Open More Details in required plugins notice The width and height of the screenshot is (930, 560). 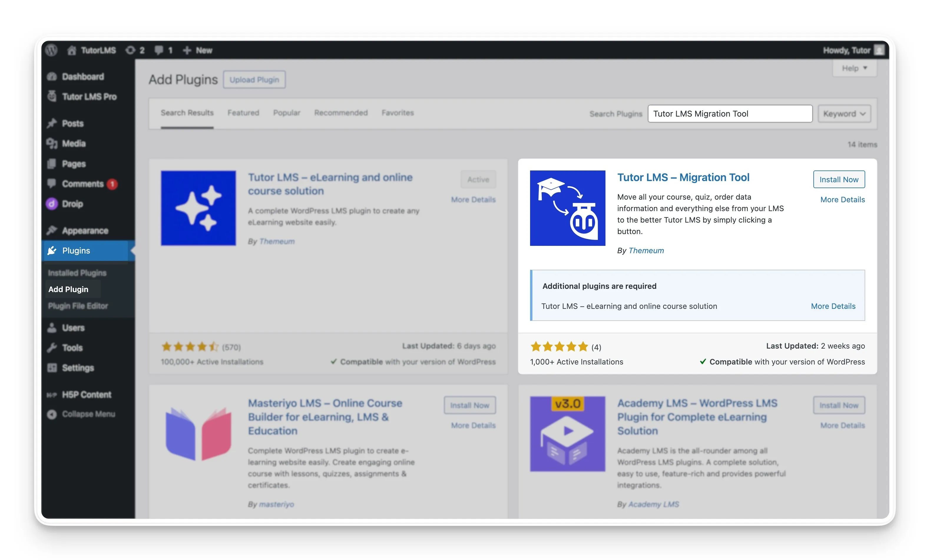tap(833, 306)
